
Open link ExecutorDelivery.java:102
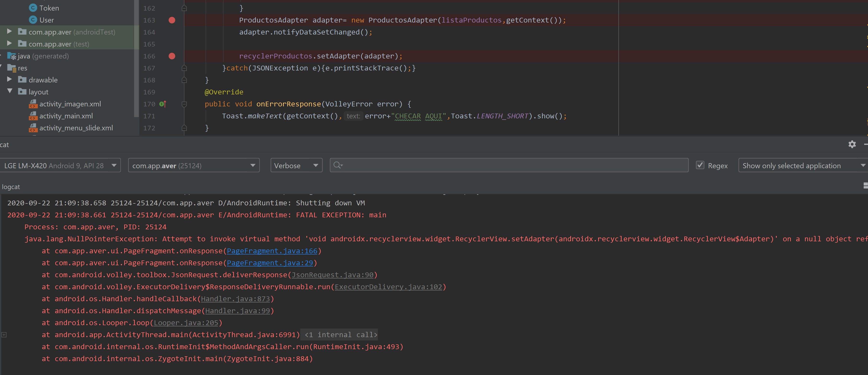pos(388,287)
